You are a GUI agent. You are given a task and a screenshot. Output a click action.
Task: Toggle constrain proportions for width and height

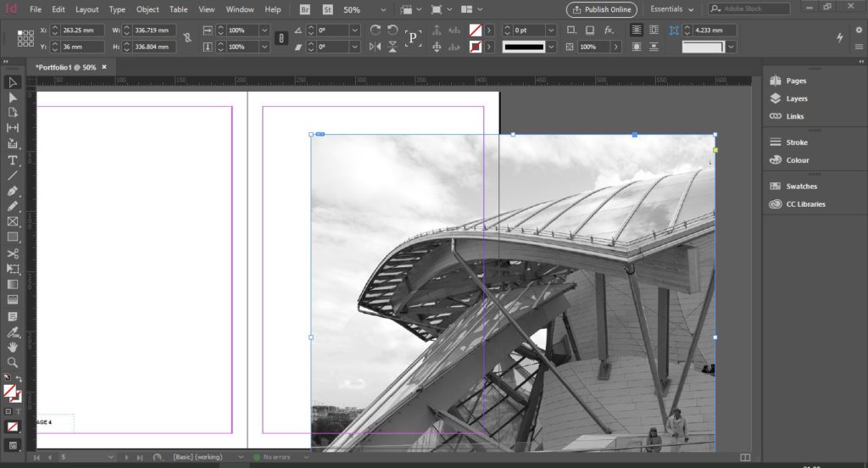pyautogui.click(x=187, y=37)
